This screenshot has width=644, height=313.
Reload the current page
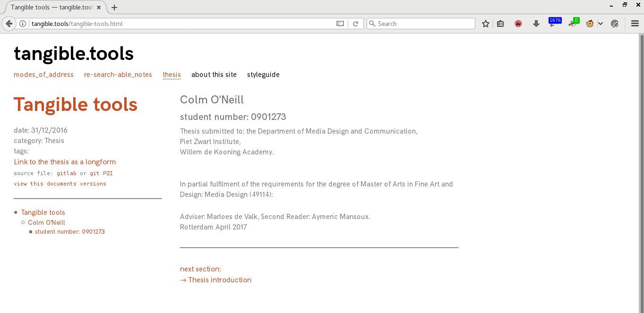[x=356, y=24]
